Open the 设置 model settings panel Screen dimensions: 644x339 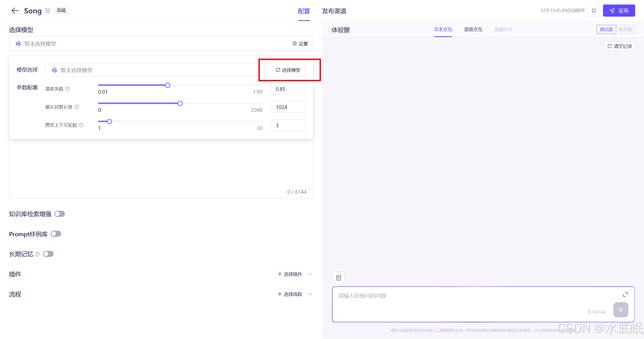tap(300, 44)
